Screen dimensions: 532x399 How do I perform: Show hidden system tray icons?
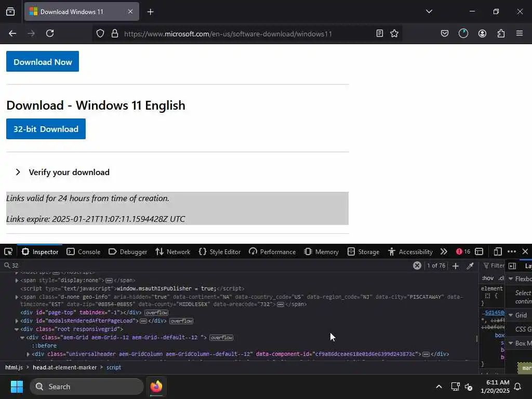[x=438, y=387]
